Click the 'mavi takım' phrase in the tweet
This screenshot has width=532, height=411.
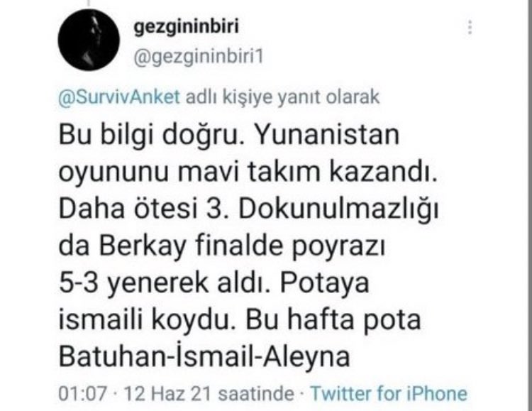pyautogui.click(x=249, y=172)
